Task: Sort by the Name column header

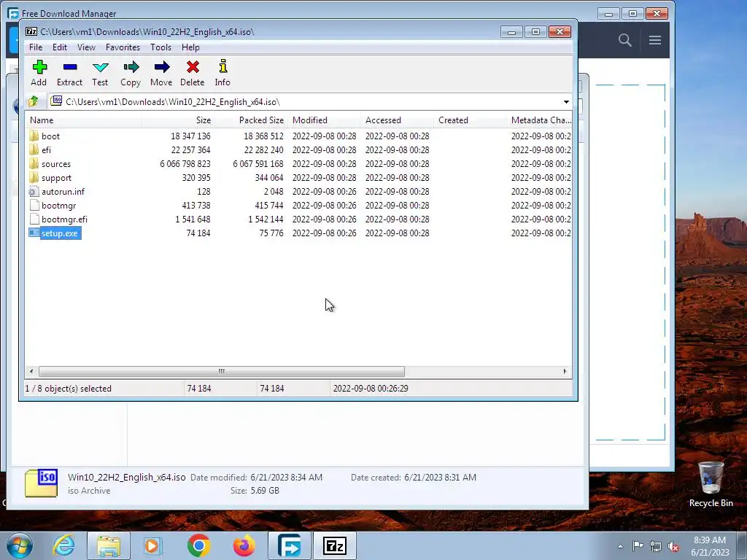Action: pos(83,120)
